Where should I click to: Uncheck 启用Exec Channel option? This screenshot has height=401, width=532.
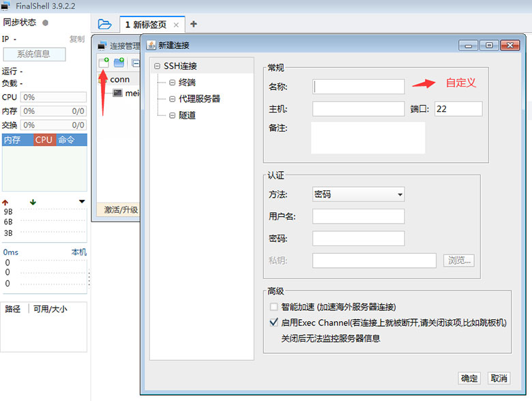click(274, 323)
